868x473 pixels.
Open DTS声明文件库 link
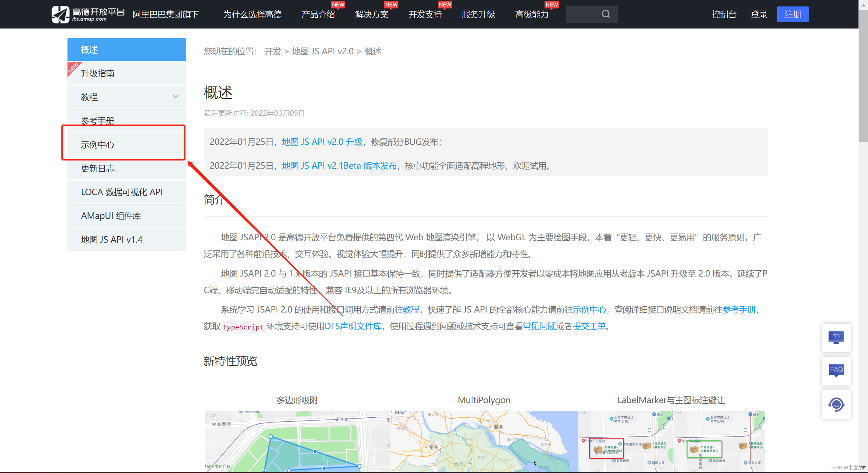coord(353,326)
